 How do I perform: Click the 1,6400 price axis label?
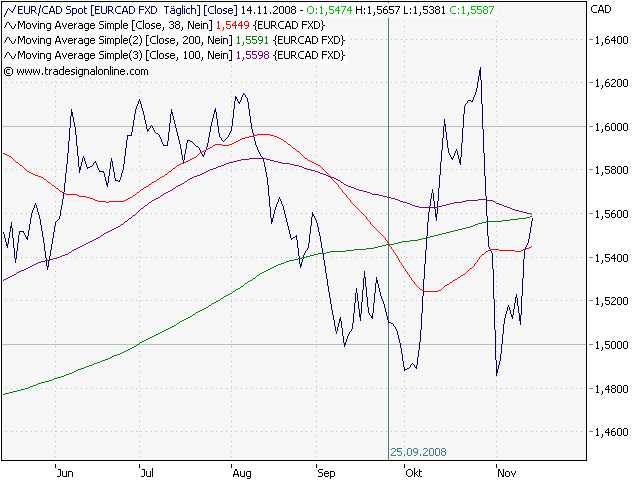tap(611, 40)
